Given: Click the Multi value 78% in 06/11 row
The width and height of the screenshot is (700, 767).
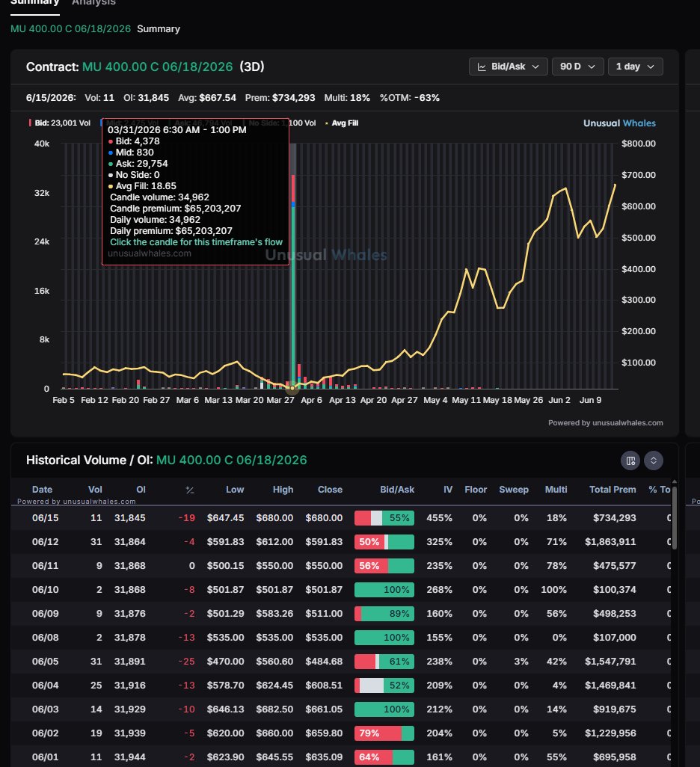Looking at the screenshot, I should coord(556,566).
